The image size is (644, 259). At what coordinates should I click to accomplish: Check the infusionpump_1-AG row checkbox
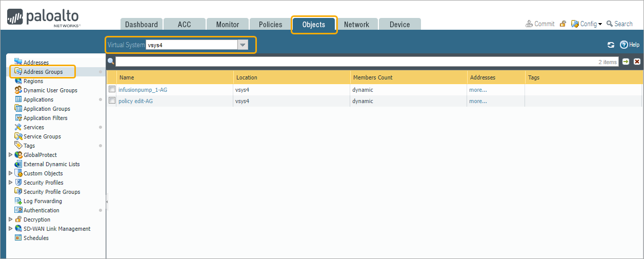(112, 90)
